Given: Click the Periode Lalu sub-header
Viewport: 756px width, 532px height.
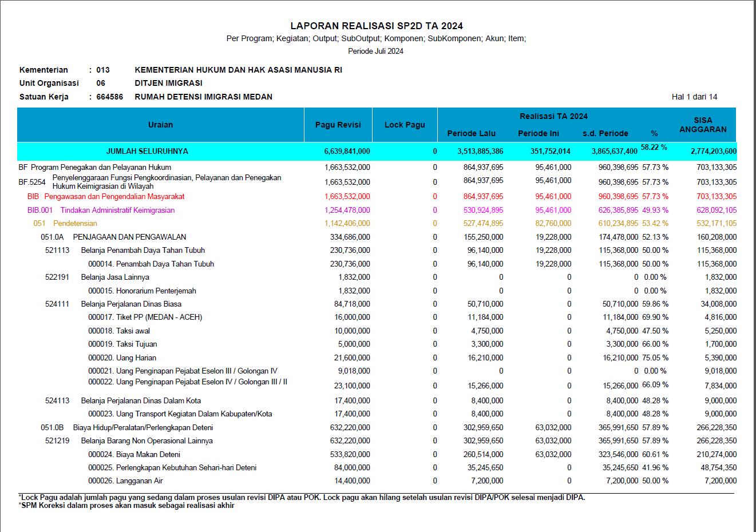Looking at the screenshot, I should coord(471,133).
